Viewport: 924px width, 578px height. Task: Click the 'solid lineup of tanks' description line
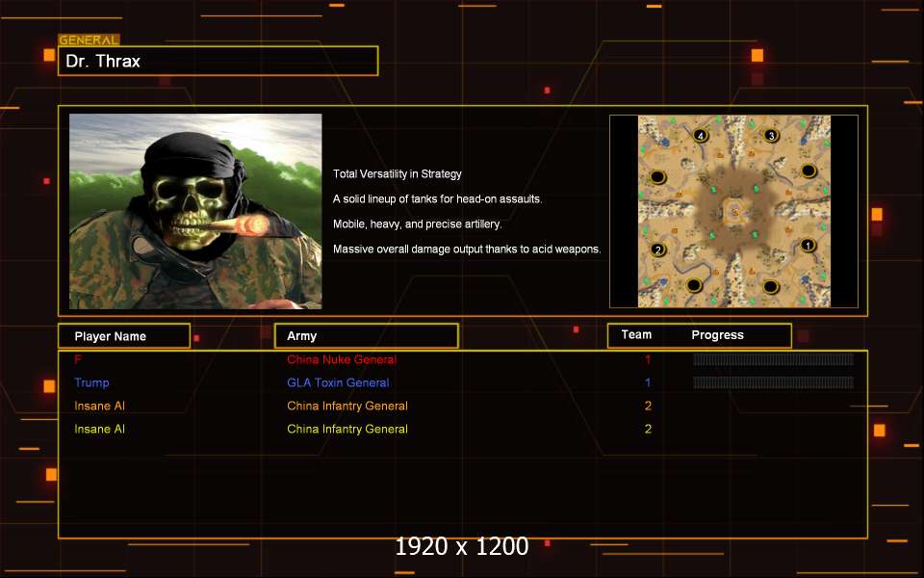click(x=437, y=198)
